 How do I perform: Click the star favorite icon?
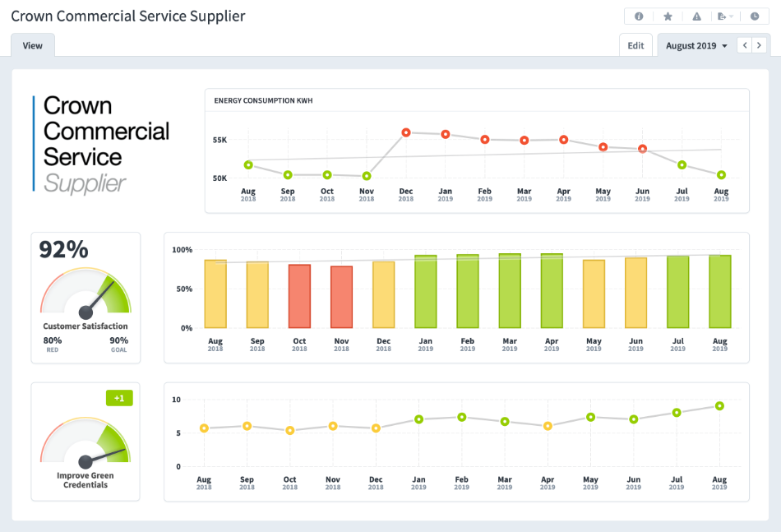[668, 16]
